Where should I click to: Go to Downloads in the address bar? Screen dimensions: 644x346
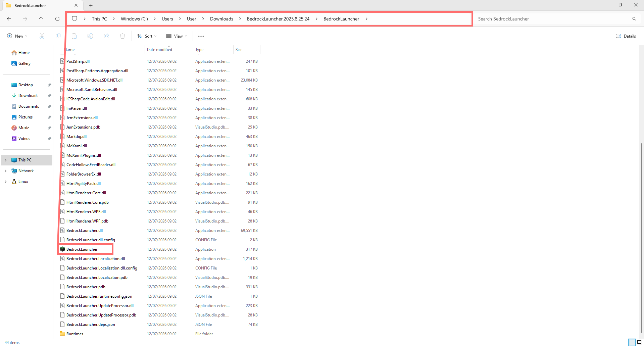(221, 19)
